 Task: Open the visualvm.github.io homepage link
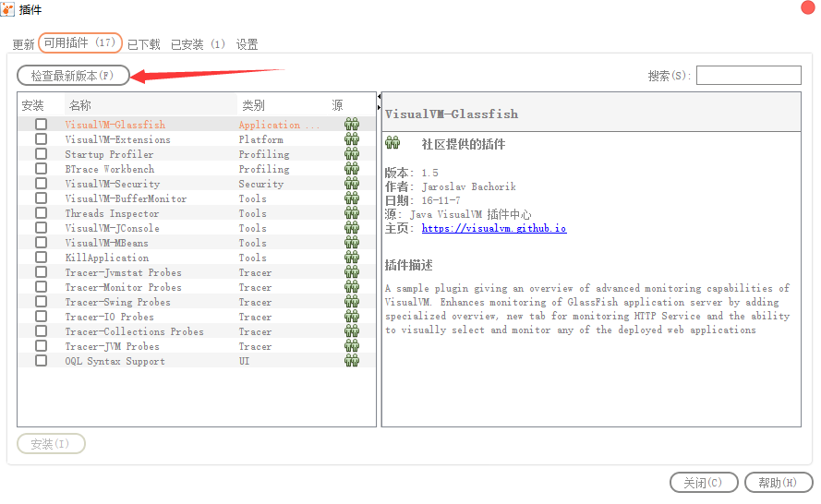pos(494,228)
